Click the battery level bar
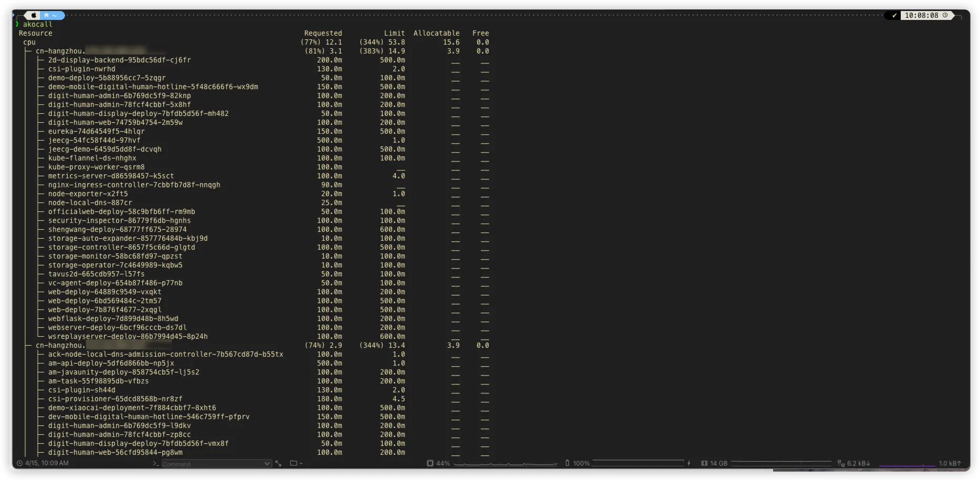 click(638, 463)
